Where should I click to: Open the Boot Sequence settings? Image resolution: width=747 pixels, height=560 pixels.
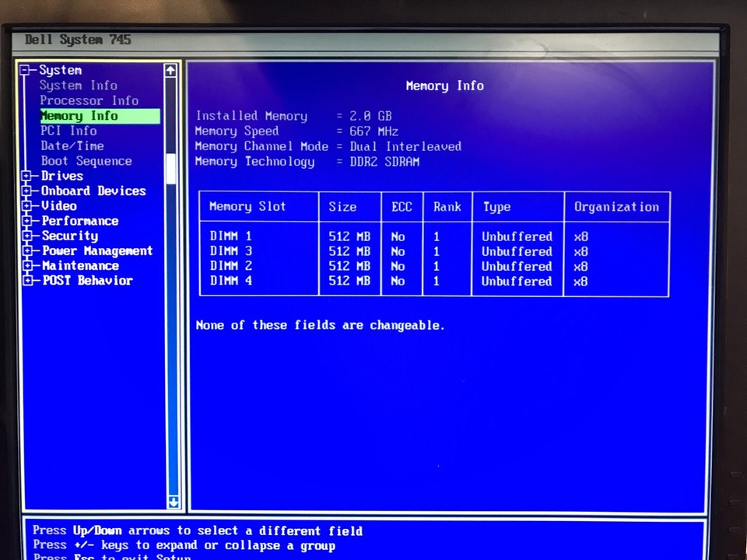pyautogui.click(x=86, y=161)
